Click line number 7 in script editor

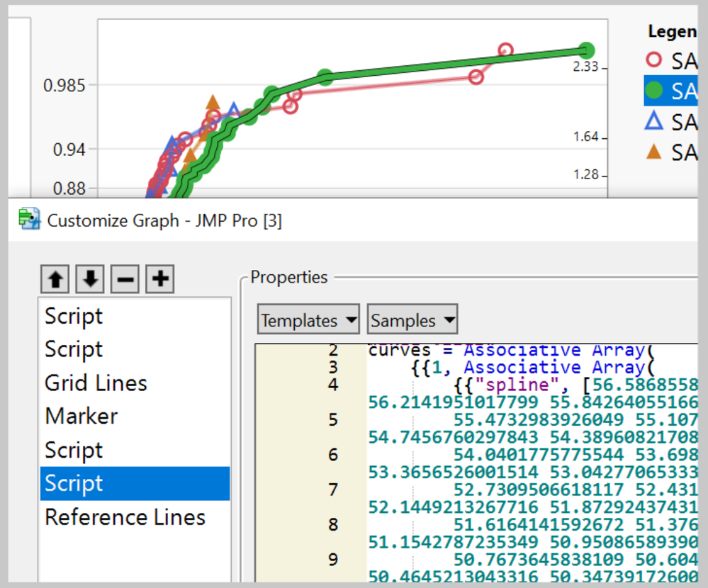click(333, 490)
